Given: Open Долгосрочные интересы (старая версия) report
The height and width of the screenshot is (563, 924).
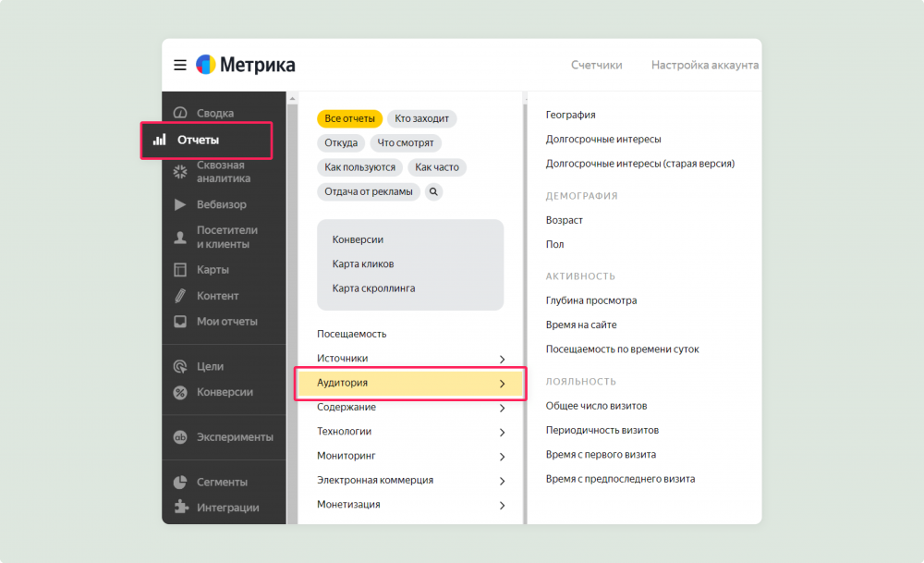Looking at the screenshot, I should point(640,164).
